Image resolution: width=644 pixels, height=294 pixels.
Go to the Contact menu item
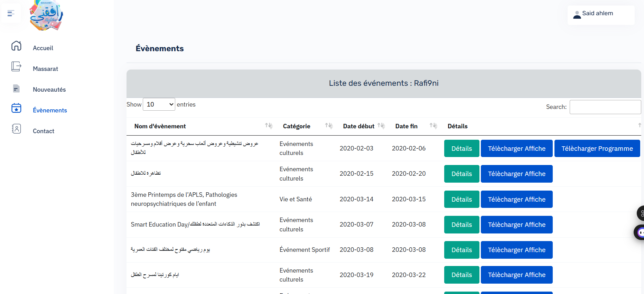click(x=44, y=131)
